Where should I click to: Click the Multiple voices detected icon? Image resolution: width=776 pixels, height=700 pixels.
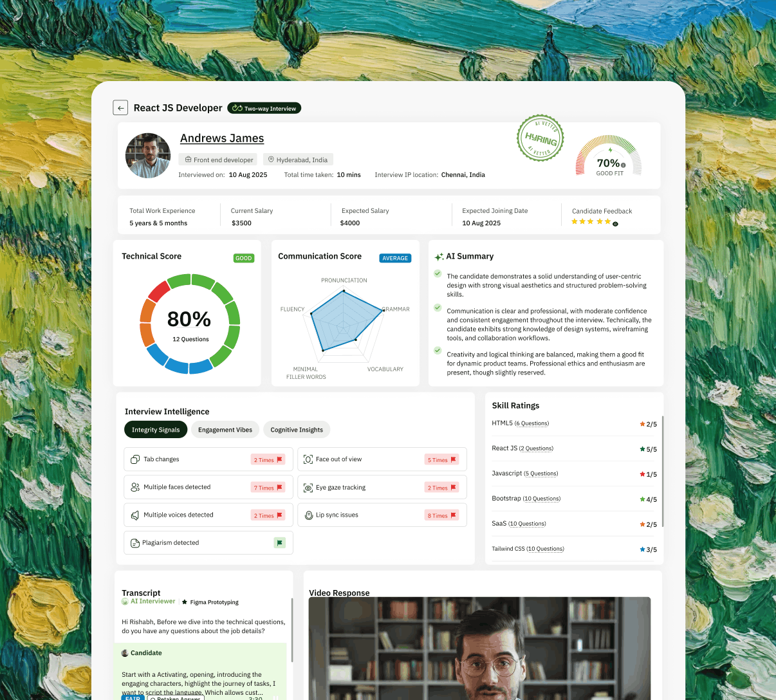click(135, 515)
